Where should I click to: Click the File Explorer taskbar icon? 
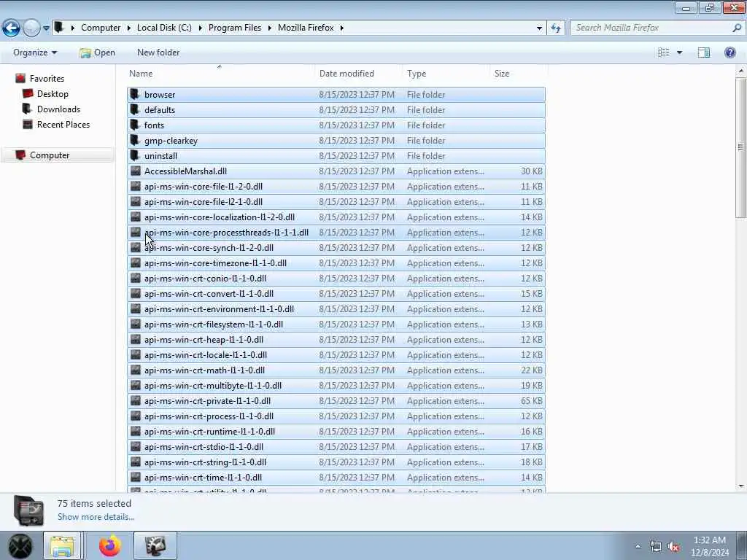(x=63, y=545)
